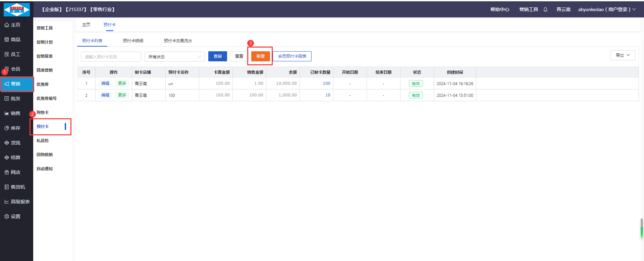Expand the abyunkedao account menu
Image resolution: width=644 pixels, height=261 pixels.
coord(606,10)
